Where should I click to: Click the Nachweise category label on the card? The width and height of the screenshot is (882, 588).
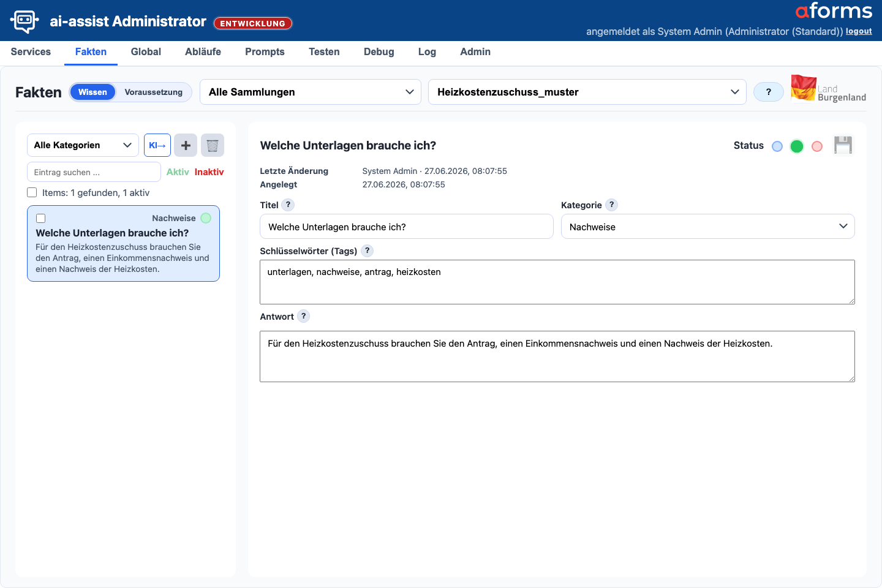pos(174,218)
